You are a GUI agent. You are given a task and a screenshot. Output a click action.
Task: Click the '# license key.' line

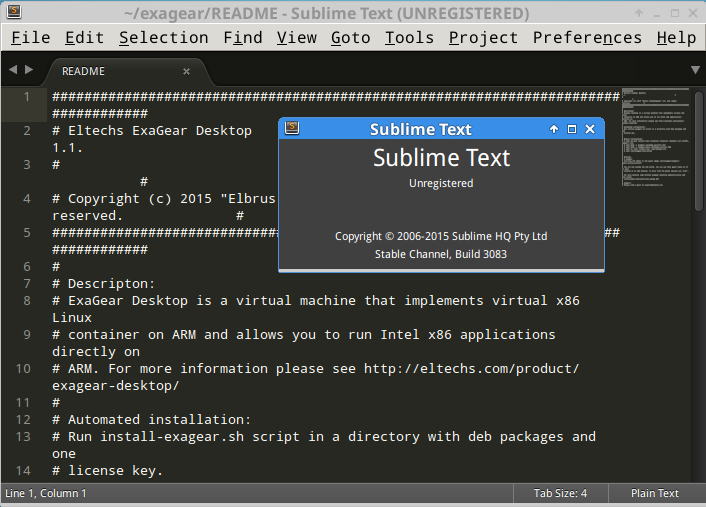click(x=107, y=471)
